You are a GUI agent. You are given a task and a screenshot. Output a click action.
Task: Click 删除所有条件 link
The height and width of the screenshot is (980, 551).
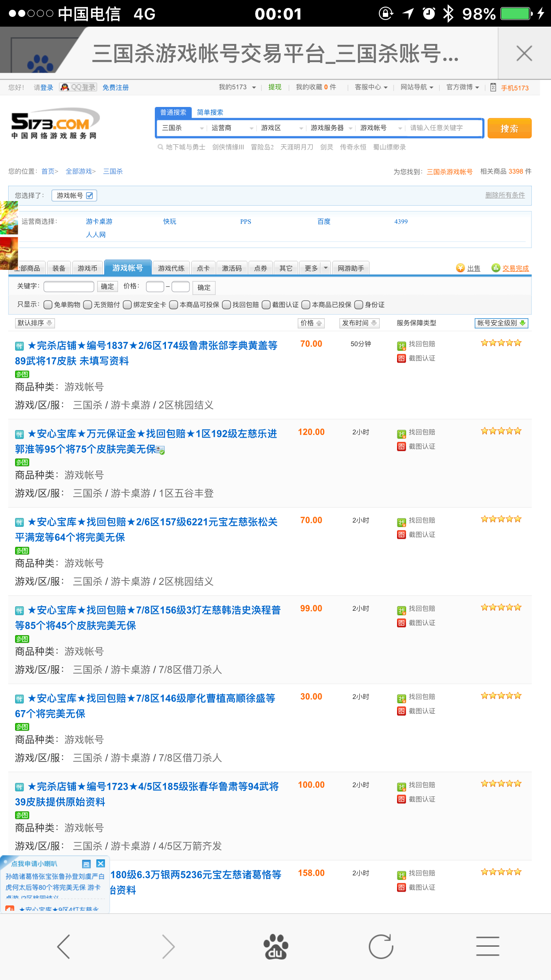coord(505,195)
